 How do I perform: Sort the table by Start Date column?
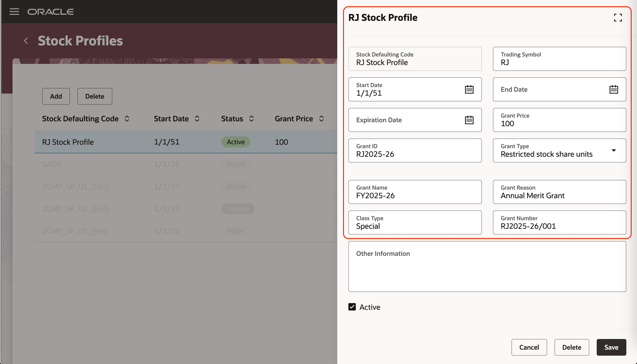pos(197,119)
